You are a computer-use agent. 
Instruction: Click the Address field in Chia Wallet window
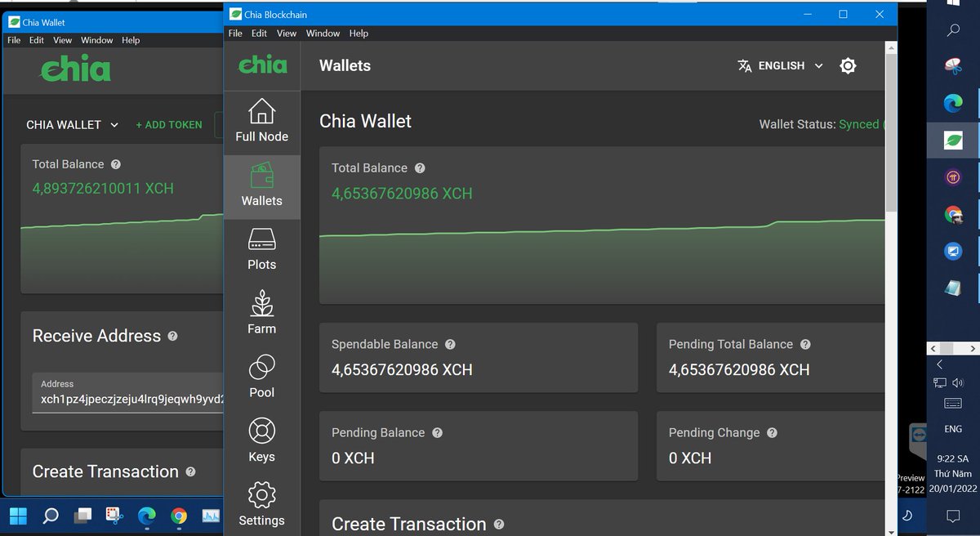128,393
